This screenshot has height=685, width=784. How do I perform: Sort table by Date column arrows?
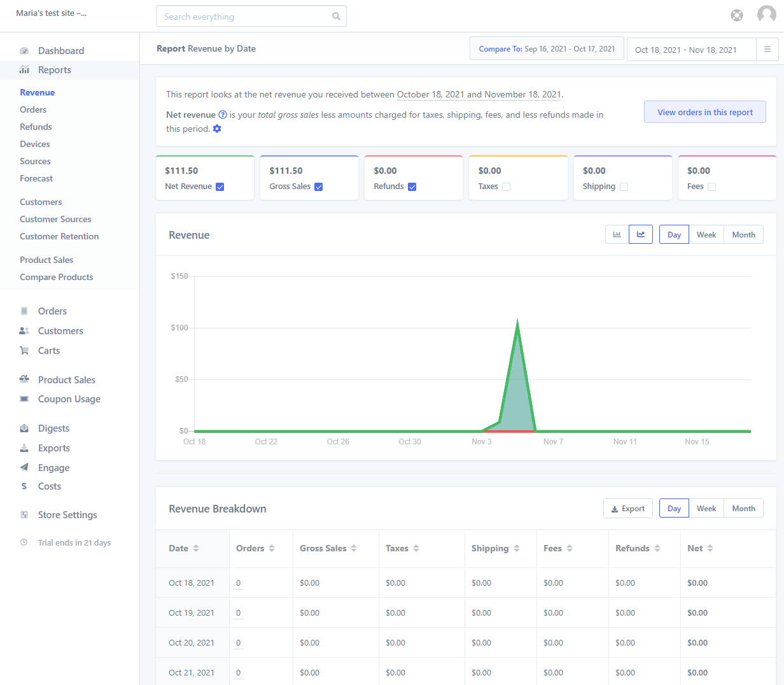pyautogui.click(x=196, y=548)
